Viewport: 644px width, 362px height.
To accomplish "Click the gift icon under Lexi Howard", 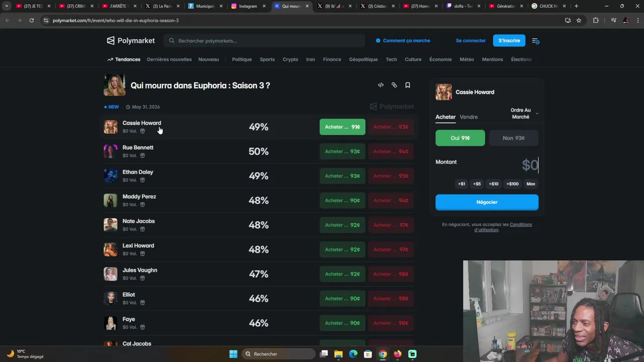I will tap(142, 253).
